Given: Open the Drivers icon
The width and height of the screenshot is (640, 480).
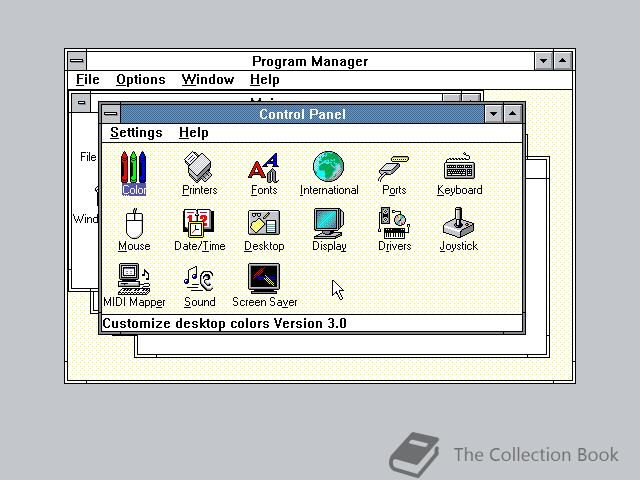Looking at the screenshot, I should (394, 229).
